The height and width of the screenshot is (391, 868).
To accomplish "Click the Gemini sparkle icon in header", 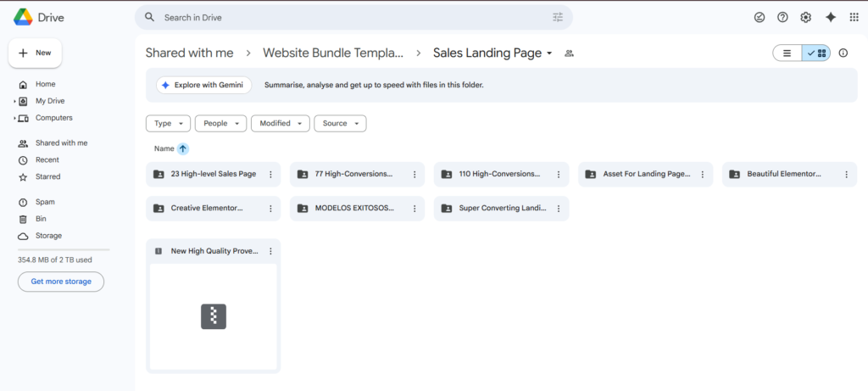I will (831, 17).
